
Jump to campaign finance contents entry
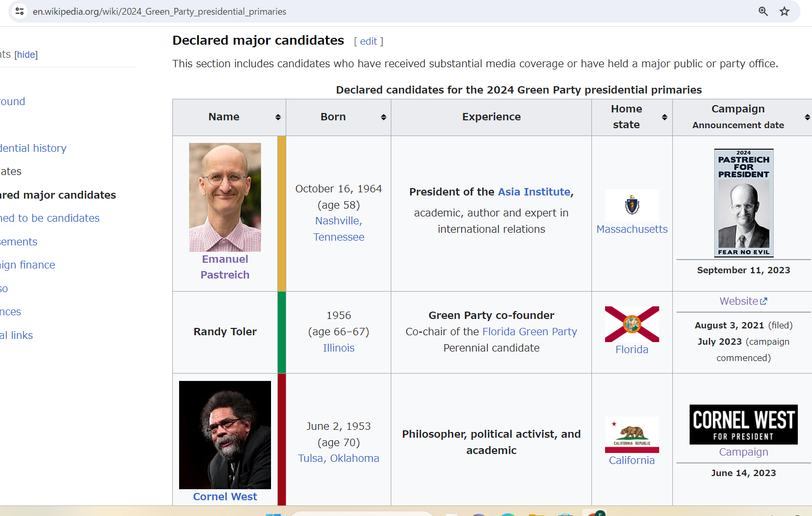click(27, 265)
